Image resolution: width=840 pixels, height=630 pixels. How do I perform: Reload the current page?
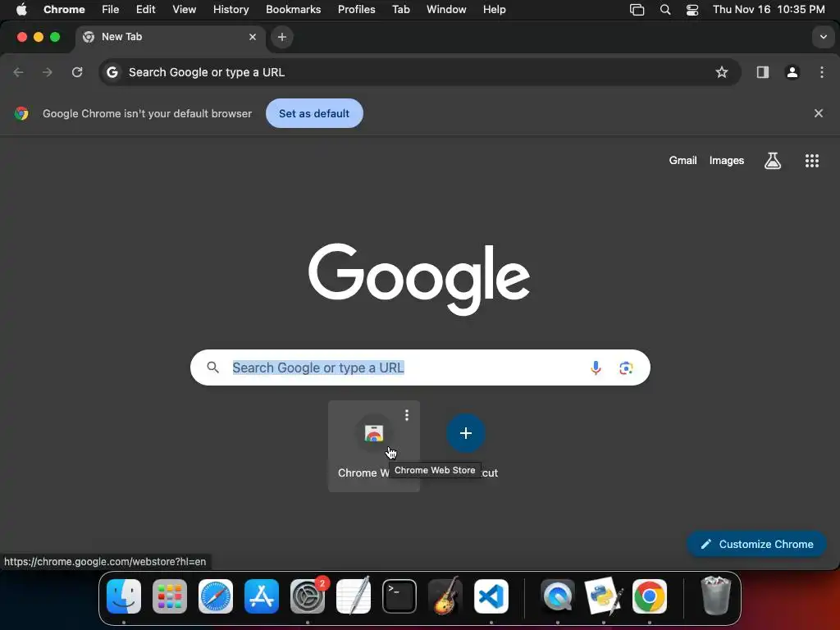pyautogui.click(x=77, y=72)
